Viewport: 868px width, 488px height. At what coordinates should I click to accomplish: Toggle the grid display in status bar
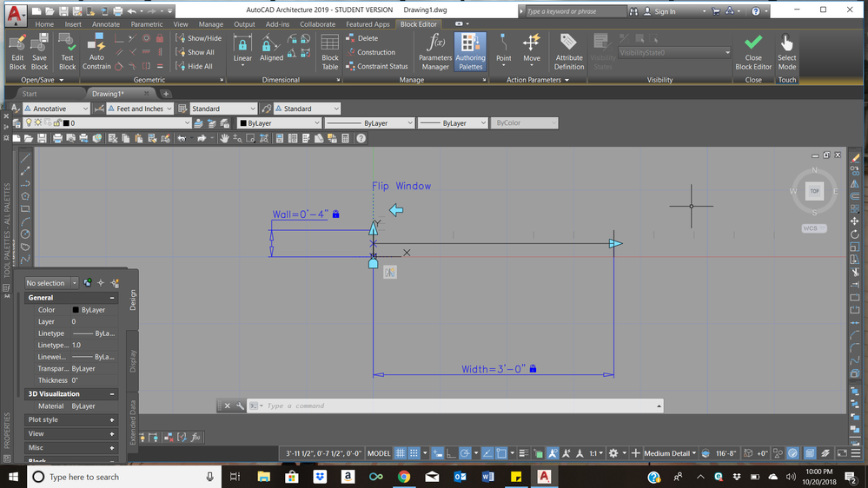pos(401,453)
